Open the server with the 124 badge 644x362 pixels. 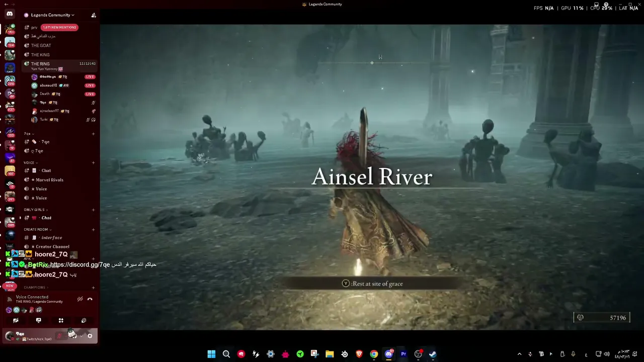pos(10,41)
